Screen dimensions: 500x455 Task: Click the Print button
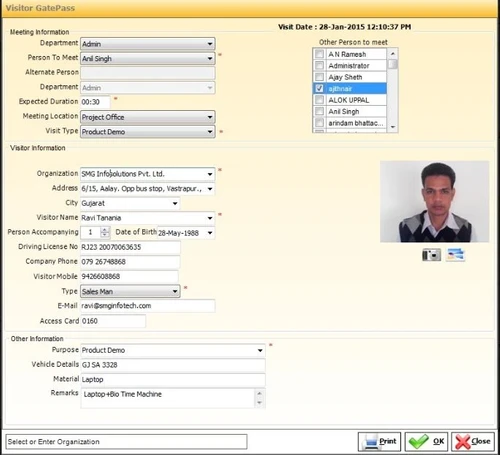379,441
